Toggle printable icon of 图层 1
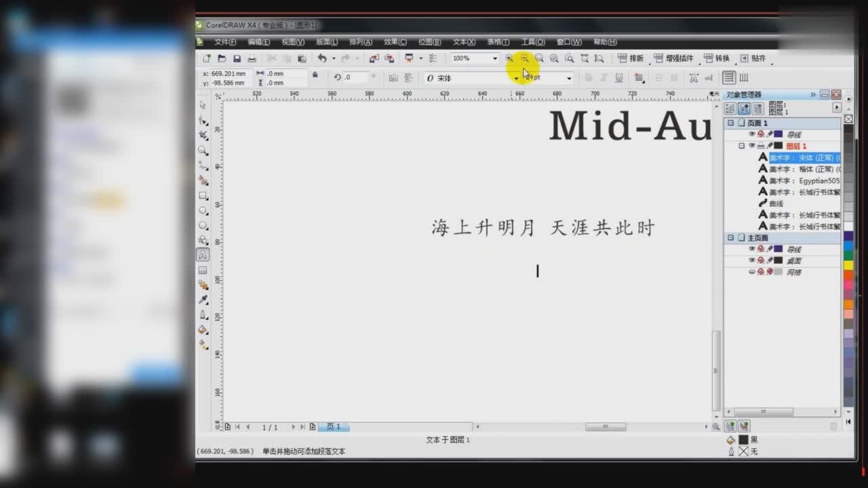This screenshot has width=868, height=488. [x=761, y=146]
